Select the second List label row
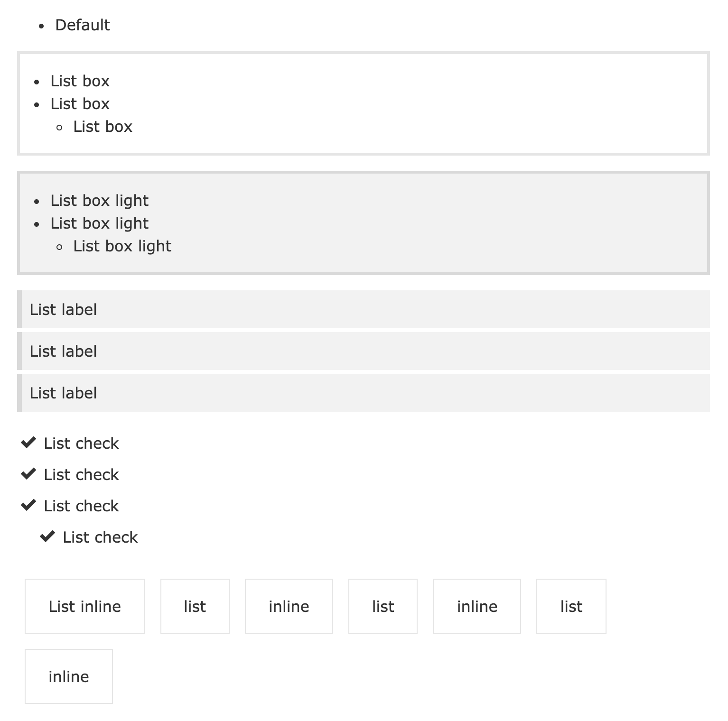728x721 pixels. click(x=364, y=351)
